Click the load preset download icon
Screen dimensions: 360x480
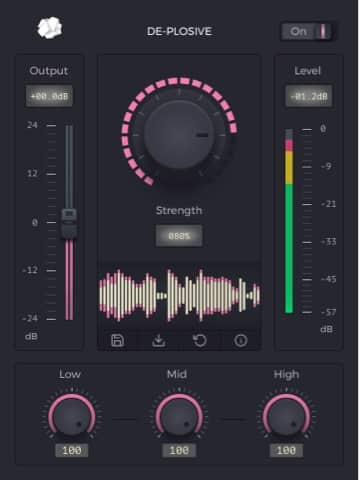(x=159, y=340)
